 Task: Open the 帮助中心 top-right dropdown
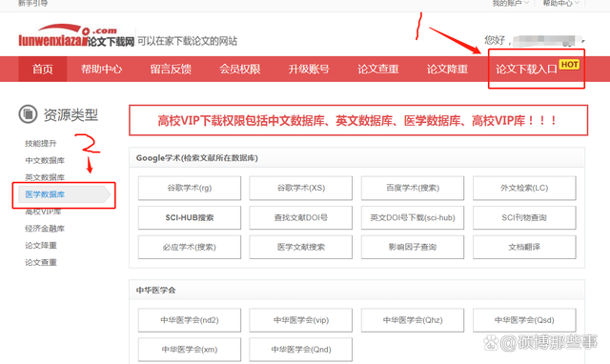(561, 3)
